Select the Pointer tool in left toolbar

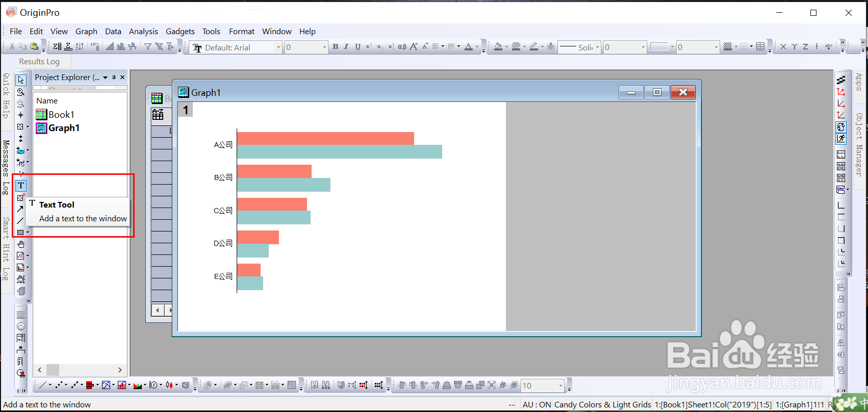[x=21, y=80]
